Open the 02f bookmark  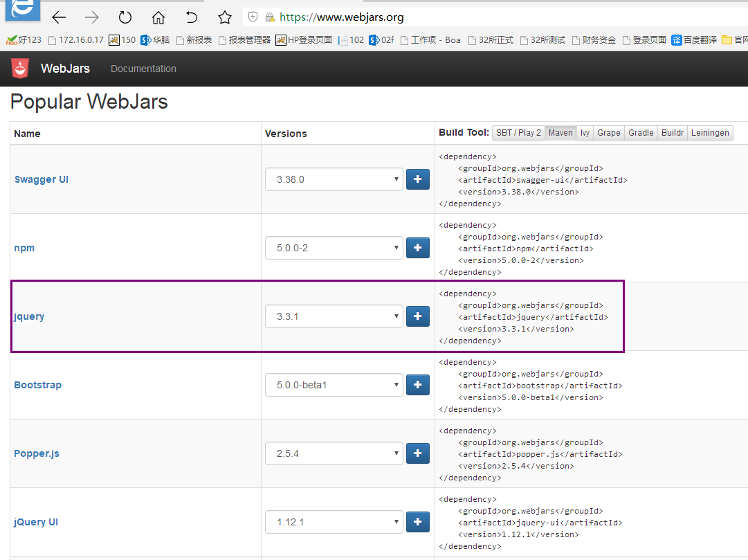(x=382, y=40)
